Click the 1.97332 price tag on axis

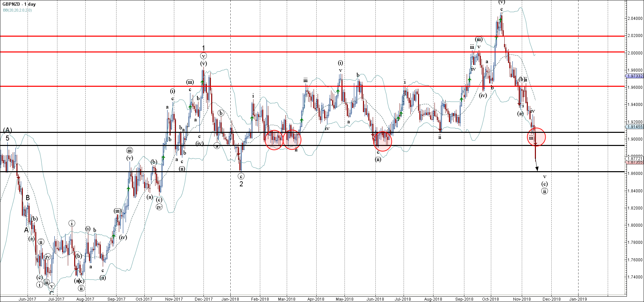[635, 76]
